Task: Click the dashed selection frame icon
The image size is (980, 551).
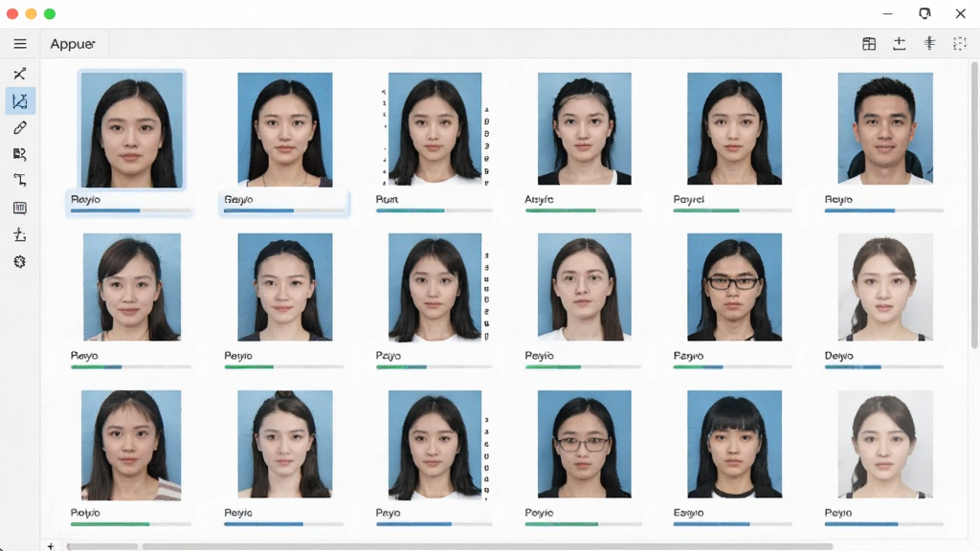Action: pos(959,44)
